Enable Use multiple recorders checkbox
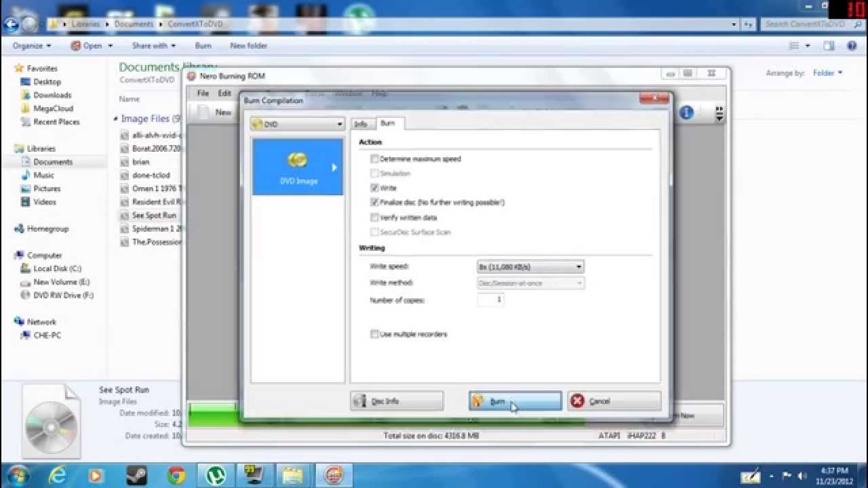This screenshot has width=868, height=488. tap(374, 334)
